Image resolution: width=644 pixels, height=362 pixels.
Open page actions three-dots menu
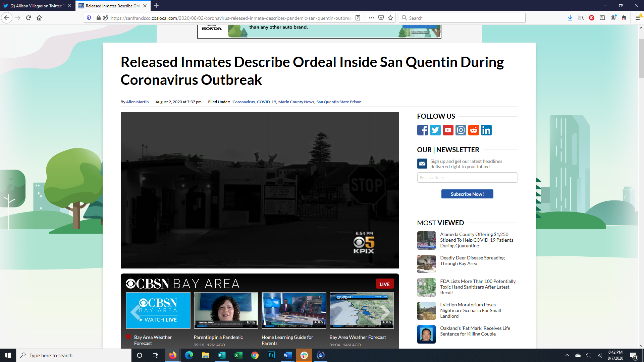click(x=371, y=18)
